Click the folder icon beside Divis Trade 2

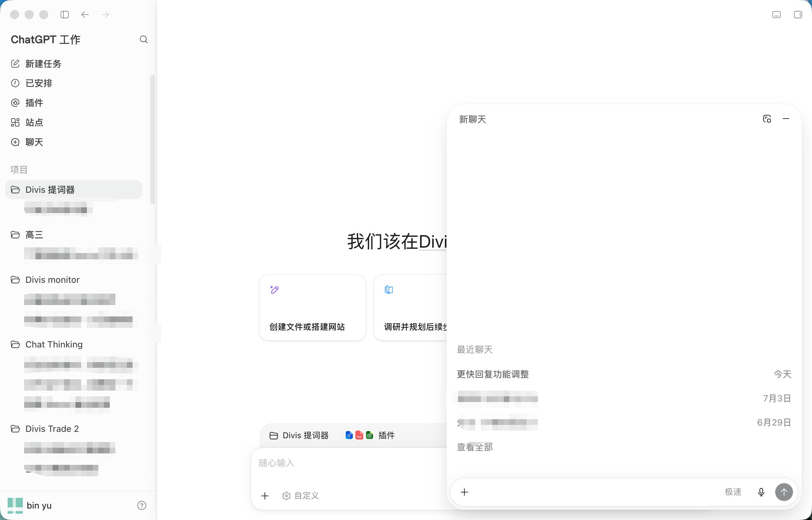coord(15,429)
